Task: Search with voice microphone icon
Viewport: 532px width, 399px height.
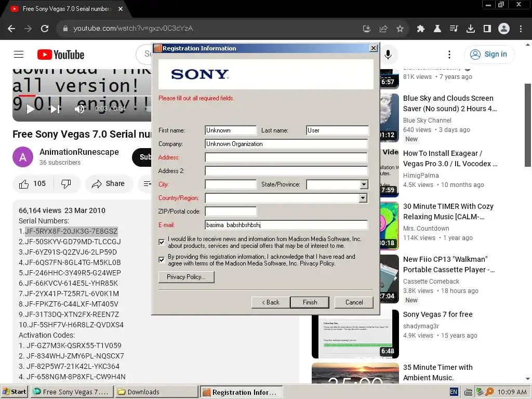Action: pyautogui.click(x=388, y=55)
